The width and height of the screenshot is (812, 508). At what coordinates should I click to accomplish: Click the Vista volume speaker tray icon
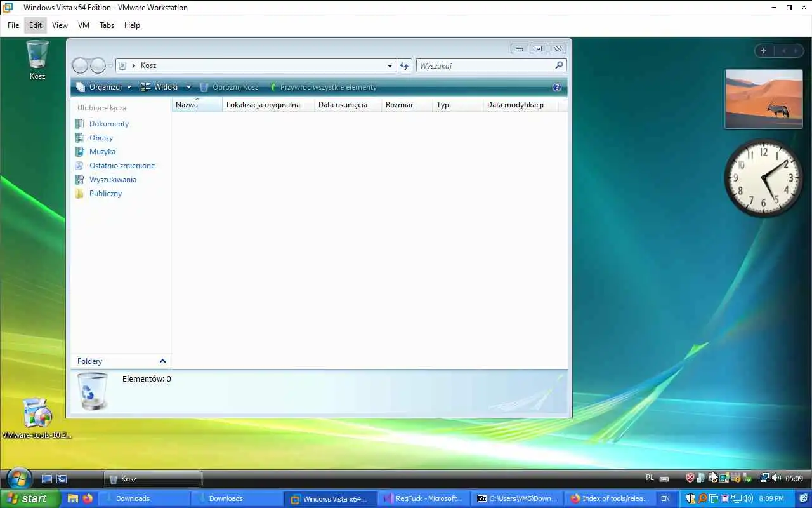tap(776, 478)
